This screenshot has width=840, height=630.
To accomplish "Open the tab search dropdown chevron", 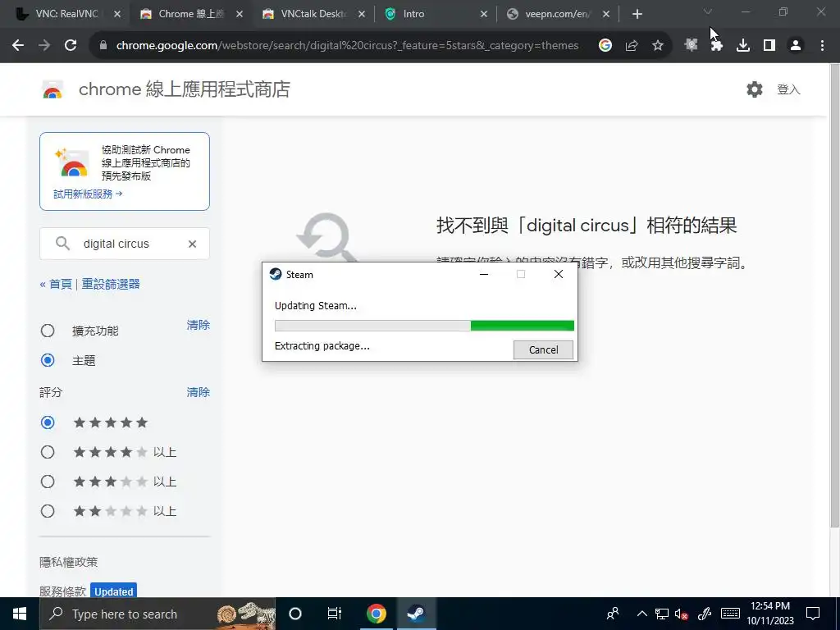I will click(708, 11).
